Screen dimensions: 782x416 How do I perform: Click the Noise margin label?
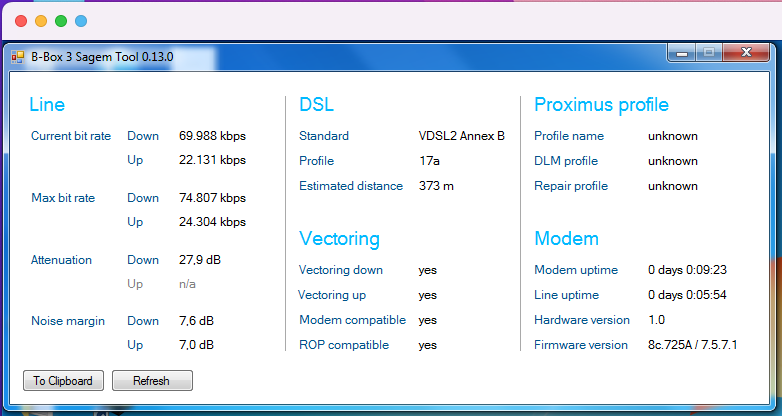click(x=68, y=321)
